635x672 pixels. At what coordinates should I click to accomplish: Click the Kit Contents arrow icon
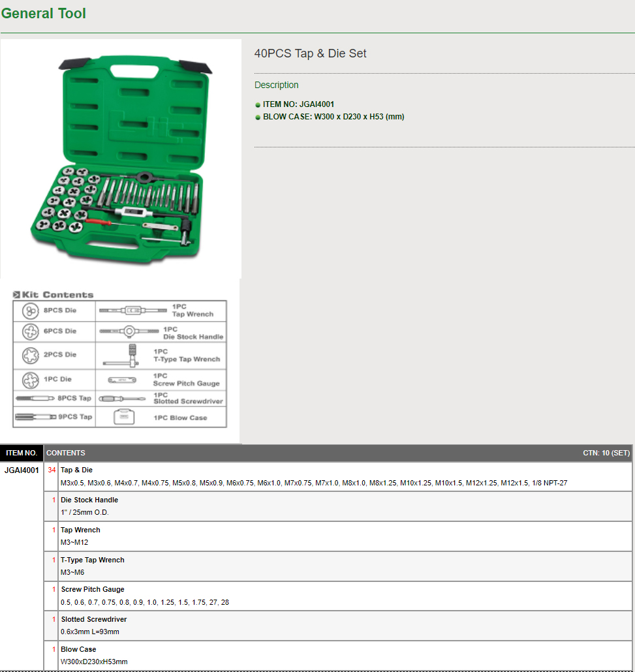[x=17, y=295]
